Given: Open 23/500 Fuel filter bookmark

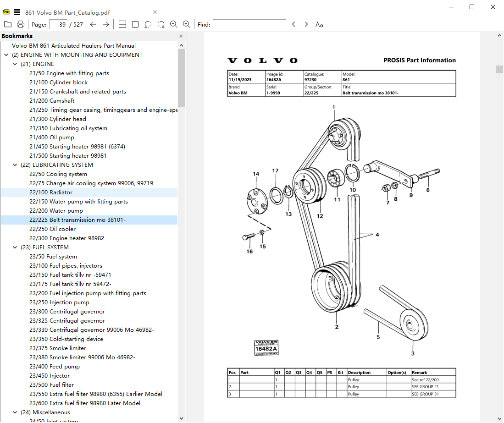Looking at the screenshot, I should [51, 385].
